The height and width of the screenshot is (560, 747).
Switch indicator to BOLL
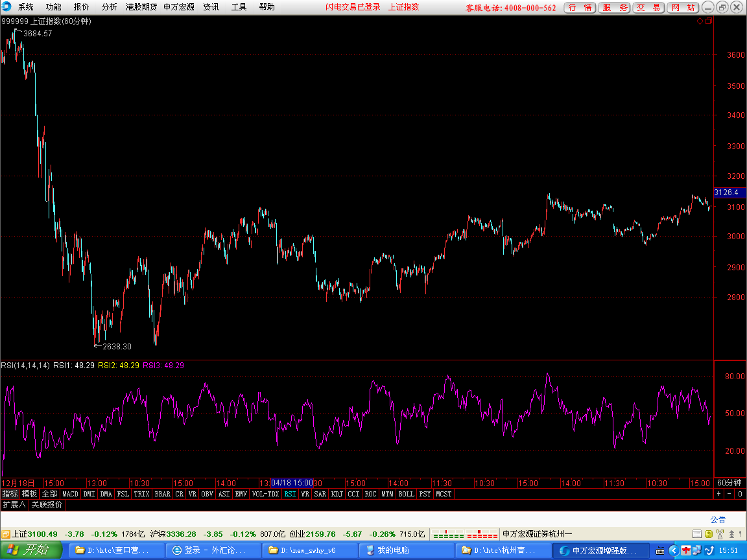[x=407, y=494]
